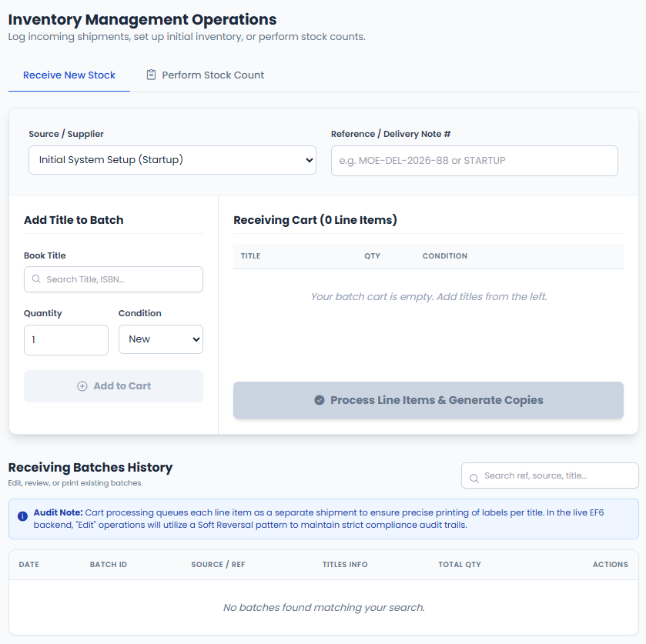646x644 pixels.
Task: Click the blue info icon in Audit Note
Action: (x=22, y=516)
